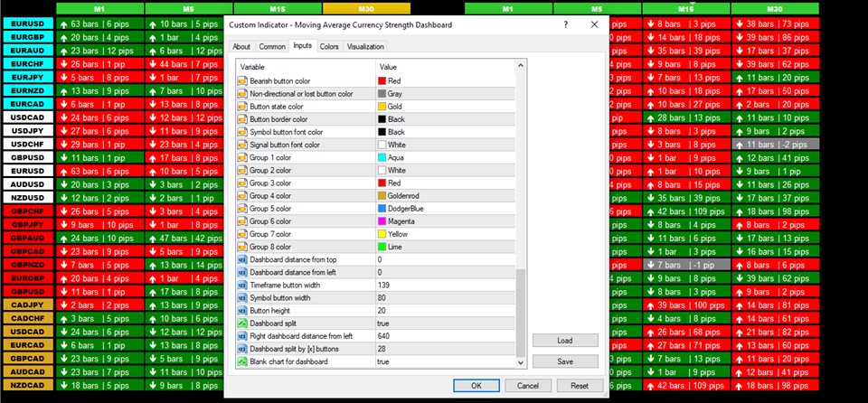Image resolution: width=868 pixels, height=403 pixels.
Task: Click icon beside Blank chart for dashboard
Action: click(241, 361)
